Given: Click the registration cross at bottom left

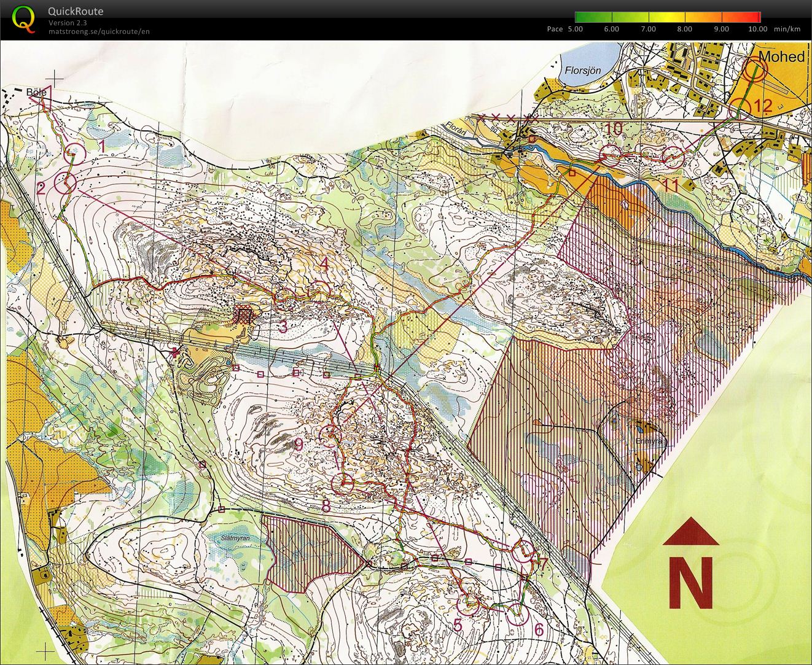Looking at the screenshot, I should [45, 651].
